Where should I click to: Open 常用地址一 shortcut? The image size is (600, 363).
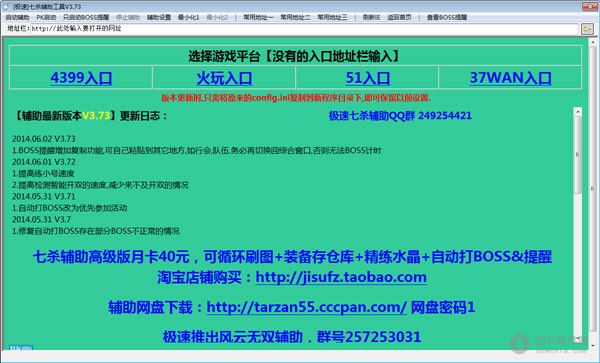click(258, 17)
